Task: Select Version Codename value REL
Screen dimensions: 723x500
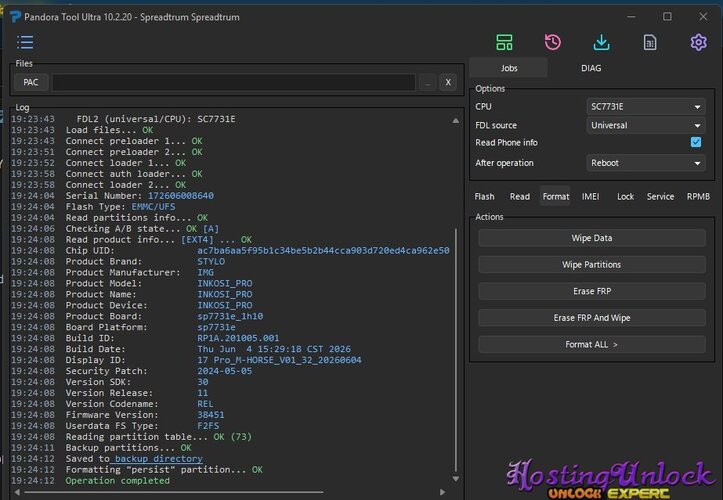Action: [x=205, y=404]
